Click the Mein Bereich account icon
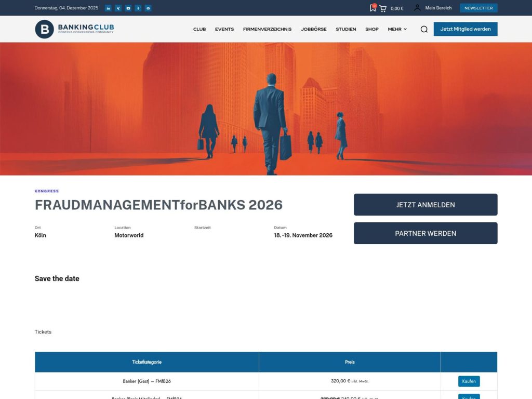Screen dimensions: 532x399 click(417, 7)
